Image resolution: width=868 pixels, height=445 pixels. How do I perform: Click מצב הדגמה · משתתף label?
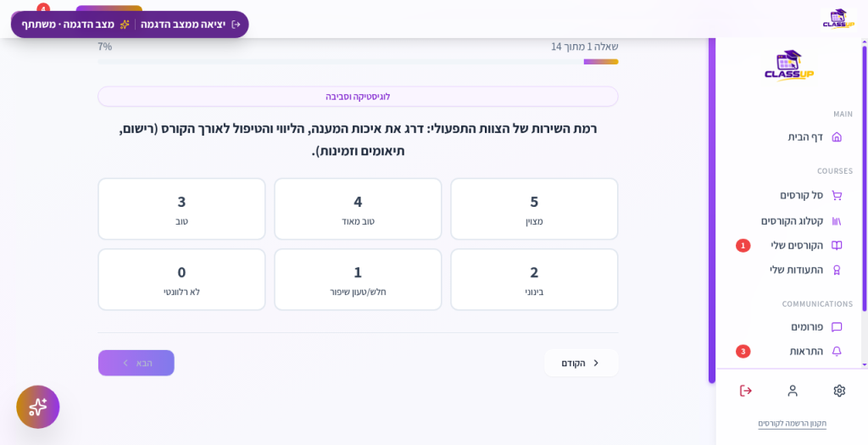(68, 25)
